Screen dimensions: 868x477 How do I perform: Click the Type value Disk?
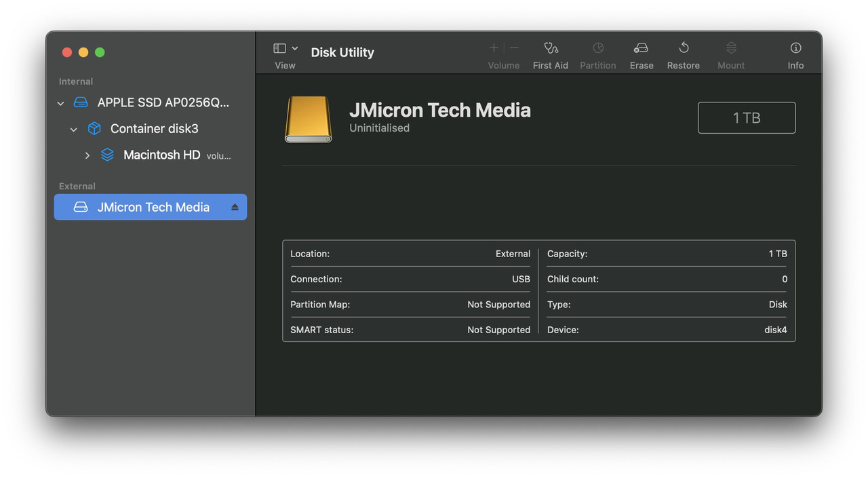pyautogui.click(x=778, y=305)
